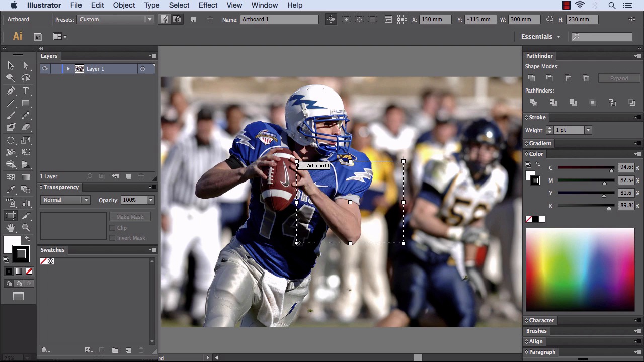Screen dimensions: 644x362
Task: Switch to the Brushes panel tab
Action: 536,331
